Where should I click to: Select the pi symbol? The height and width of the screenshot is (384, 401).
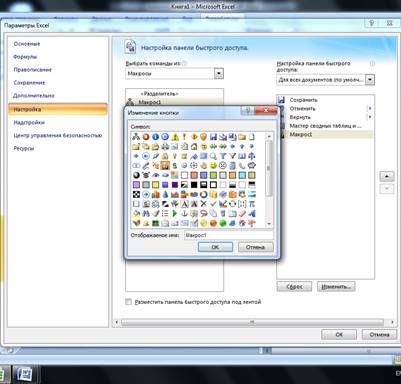[252, 204]
